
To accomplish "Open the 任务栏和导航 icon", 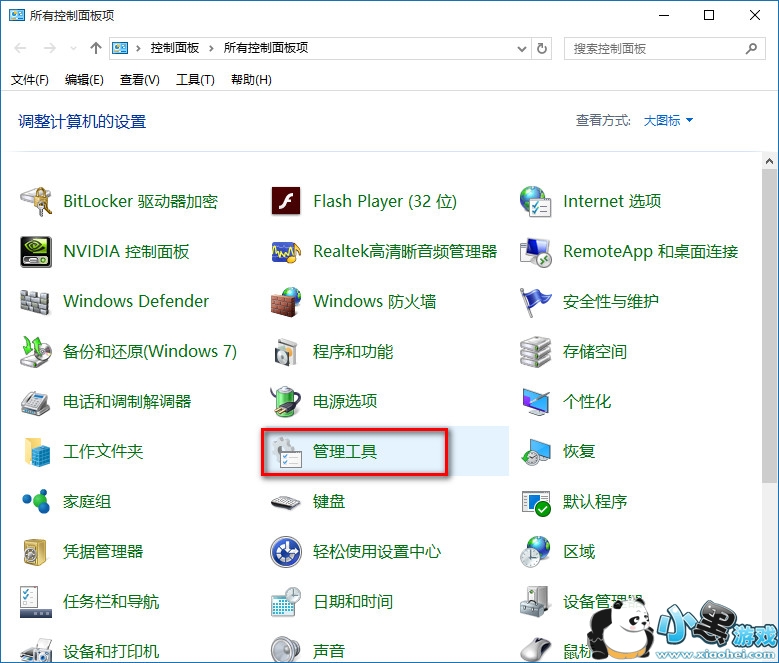I will coord(36,602).
